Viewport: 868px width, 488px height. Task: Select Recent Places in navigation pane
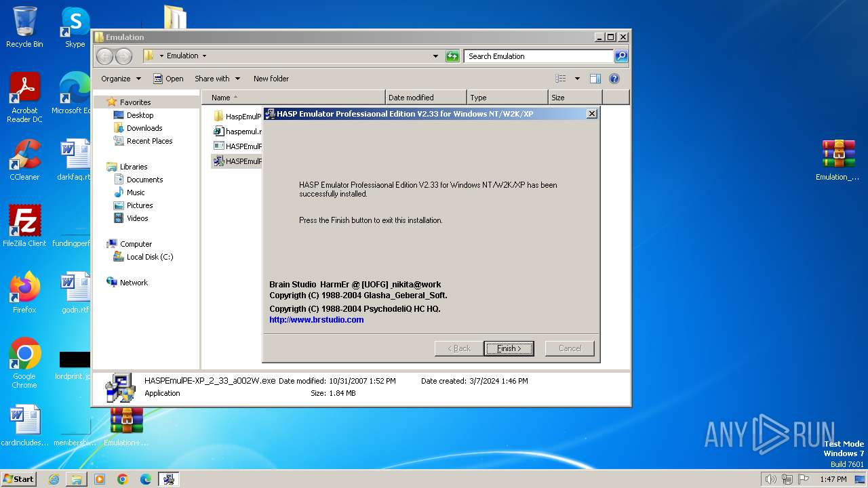tap(149, 141)
